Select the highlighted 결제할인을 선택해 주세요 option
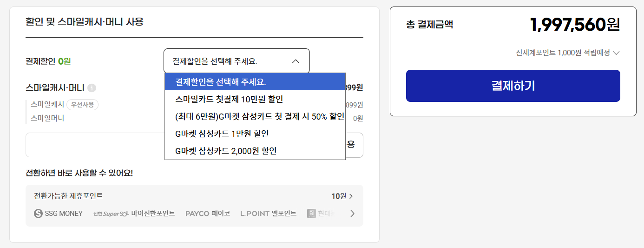 (221, 82)
